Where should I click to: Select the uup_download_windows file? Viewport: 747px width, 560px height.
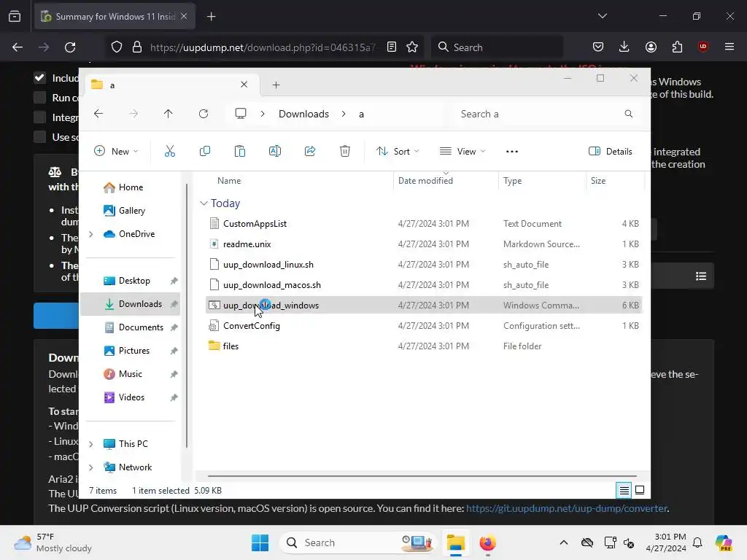tap(424, 306)
